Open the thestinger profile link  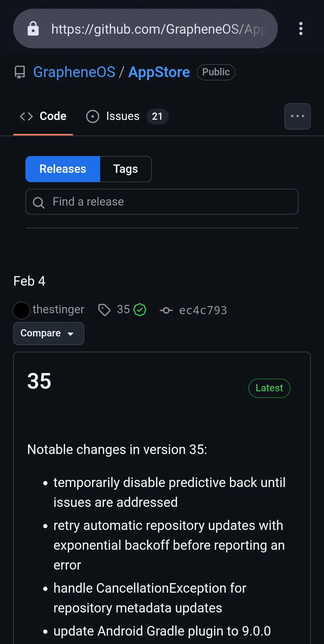click(58, 309)
